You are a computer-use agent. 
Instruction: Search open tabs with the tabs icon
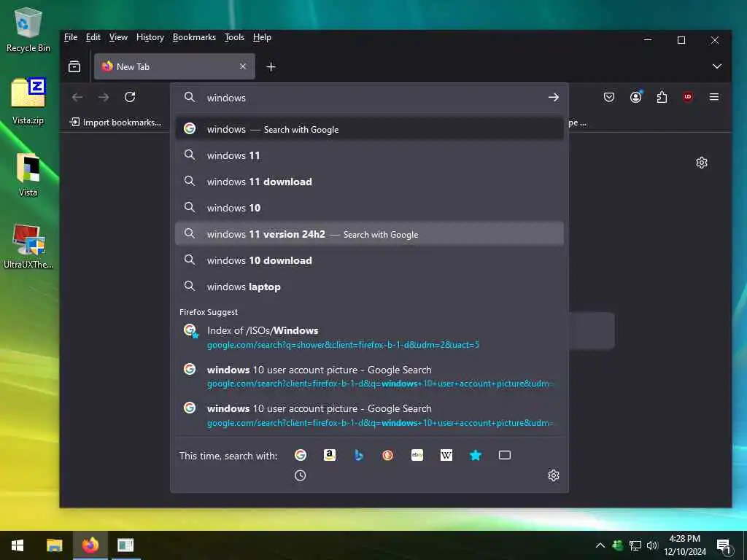point(505,455)
